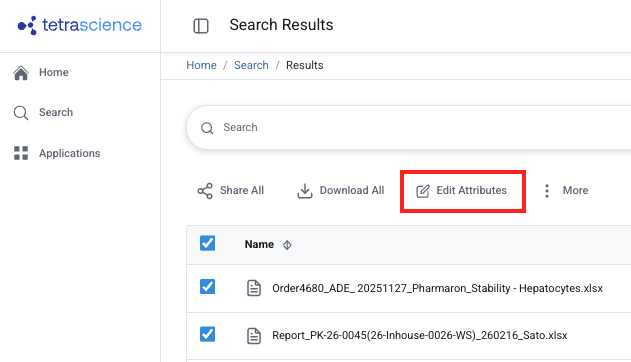
Task: Open Order4680_ADE_ 20251127_Pharmaron_Stability file name
Action: click(x=437, y=288)
